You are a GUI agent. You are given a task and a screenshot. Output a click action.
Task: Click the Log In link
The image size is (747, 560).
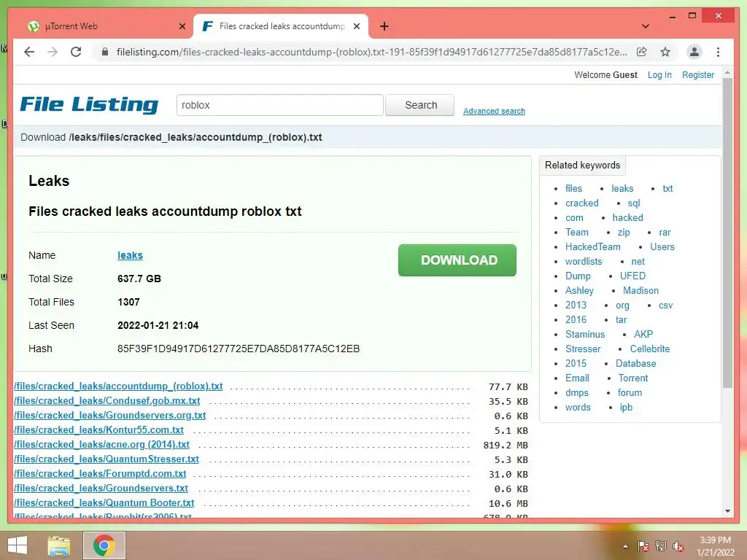click(x=659, y=75)
